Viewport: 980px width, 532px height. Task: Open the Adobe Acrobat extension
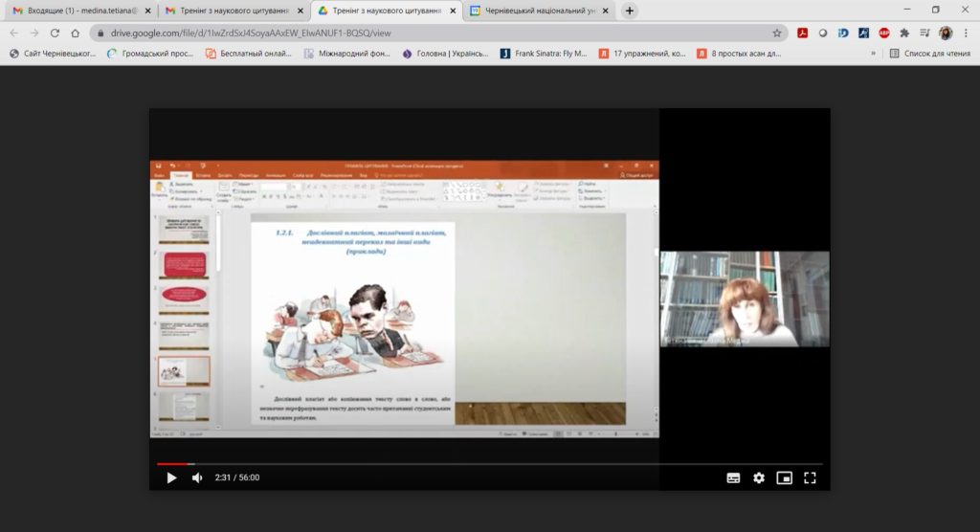click(x=803, y=33)
